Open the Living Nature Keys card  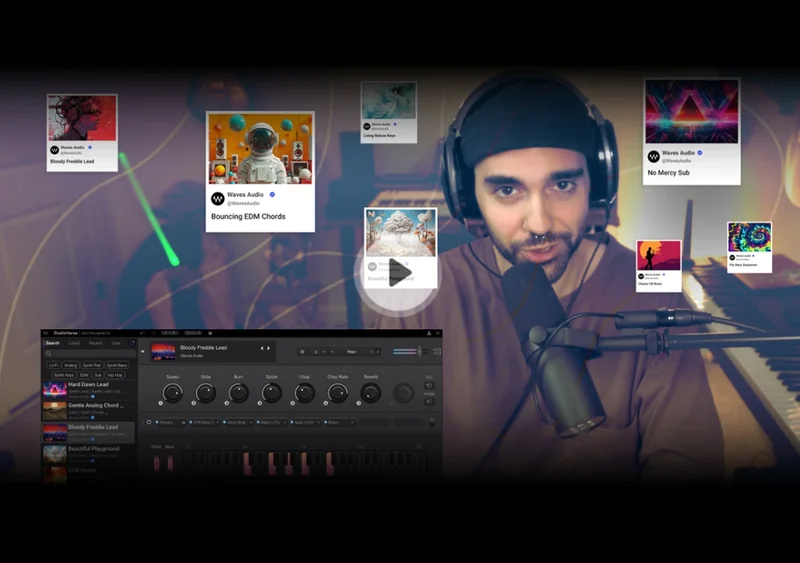pos(389,112)
